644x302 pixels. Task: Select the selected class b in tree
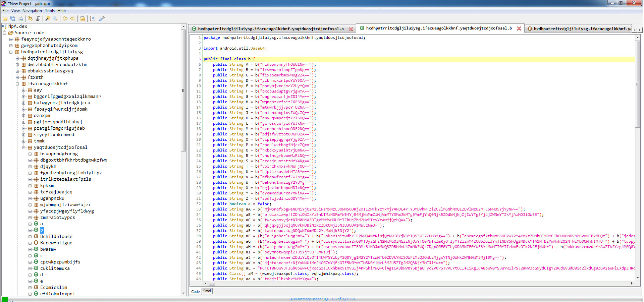(42, 230)
